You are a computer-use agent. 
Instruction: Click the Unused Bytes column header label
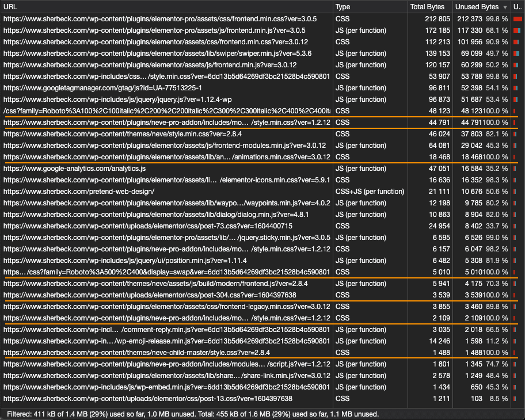tap(477, 7)
